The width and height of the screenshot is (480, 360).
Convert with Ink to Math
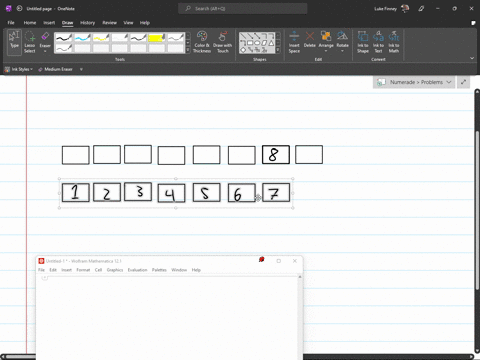point(394,42)
